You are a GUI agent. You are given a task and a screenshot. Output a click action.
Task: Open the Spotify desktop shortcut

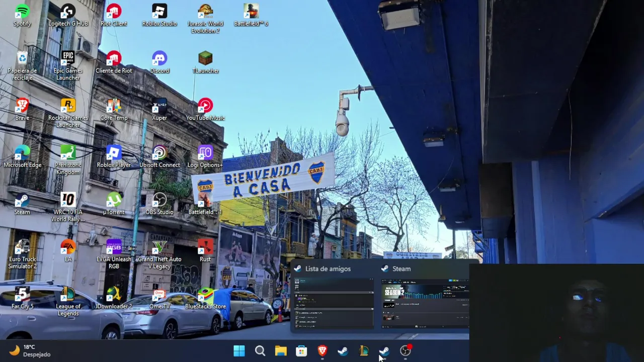[x=22, y=15]
